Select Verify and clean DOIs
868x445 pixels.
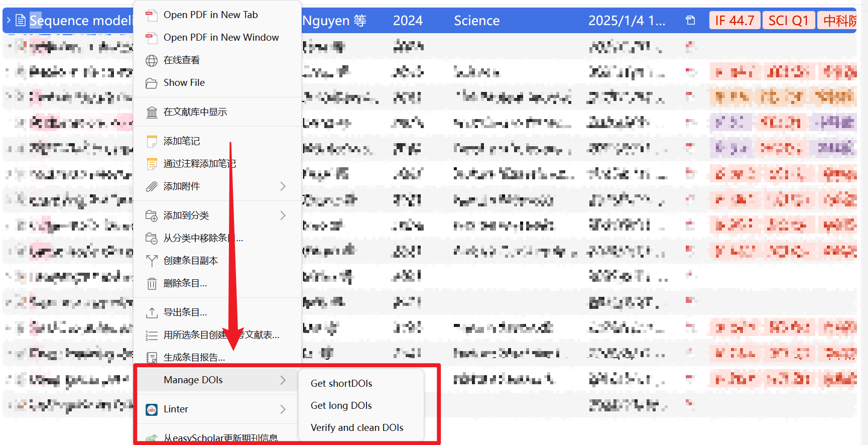357,427
